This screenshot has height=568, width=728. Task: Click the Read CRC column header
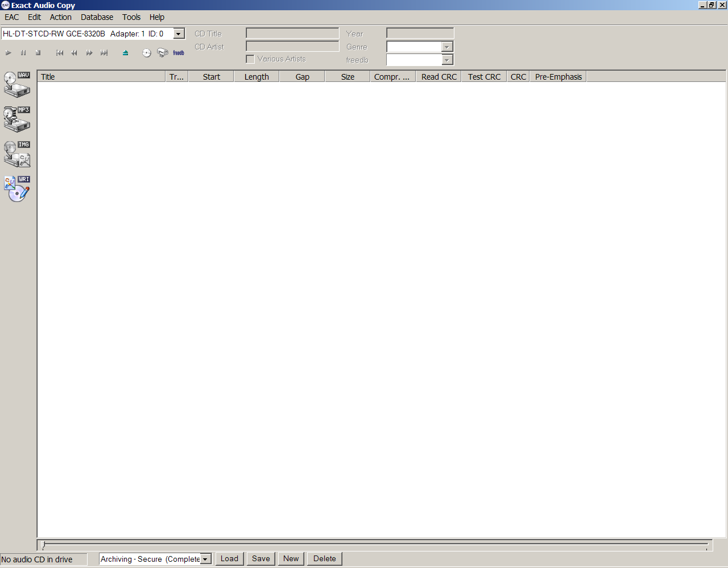(439, 77)
